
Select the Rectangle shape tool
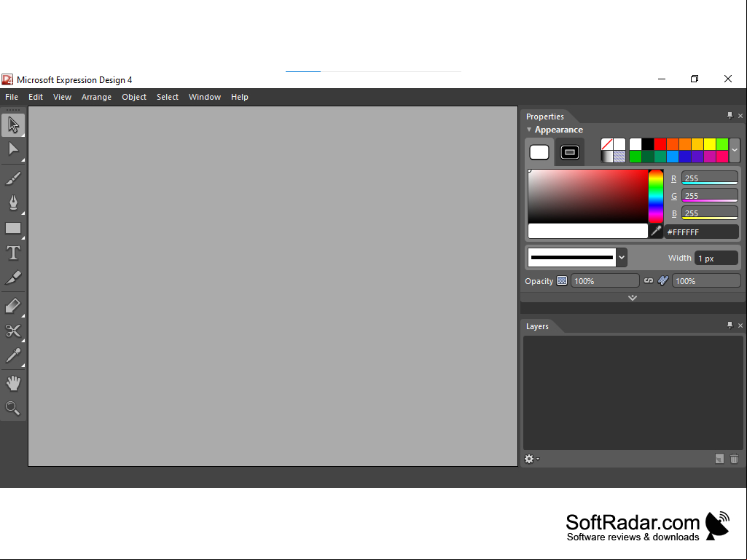tap(13, 228)
